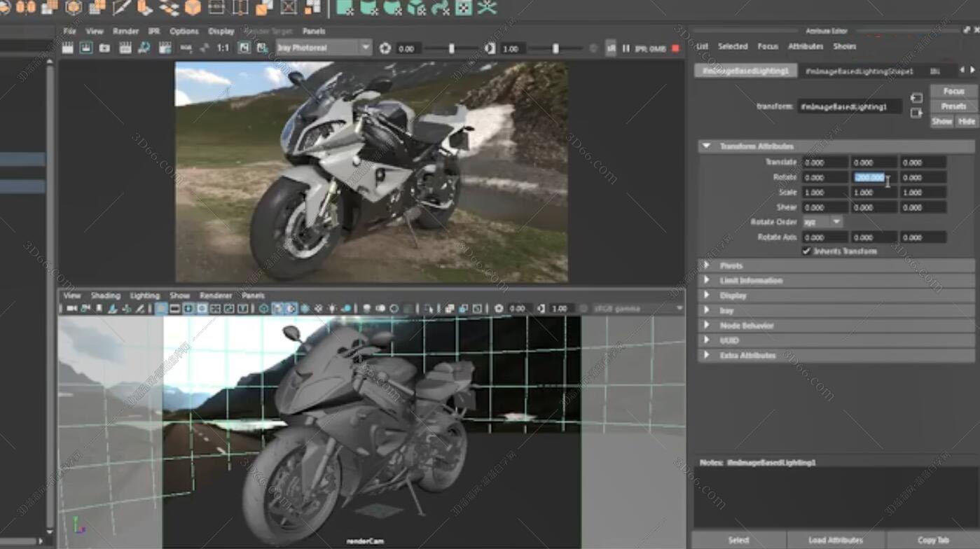
Task: Toggle the viewport grid display button
Action: pos(161,309)
